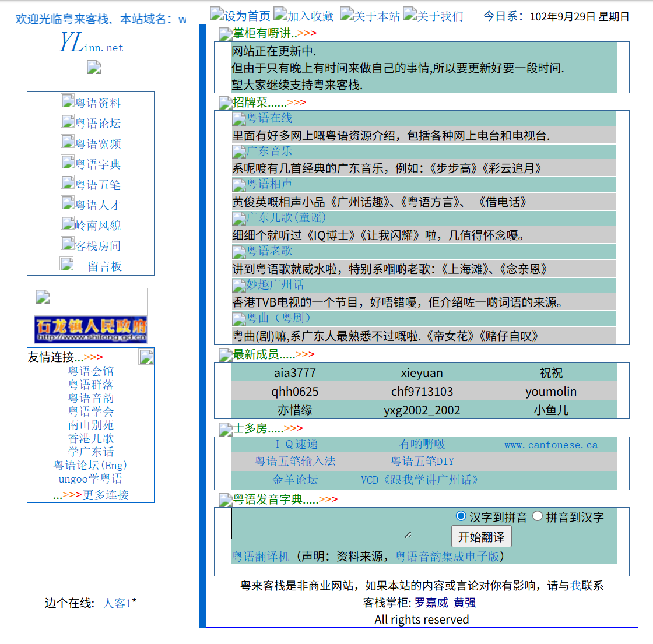Click the icon before 粤语资料 in sidebar
Viewport: 653px width, 644px height.
[68, 101]
